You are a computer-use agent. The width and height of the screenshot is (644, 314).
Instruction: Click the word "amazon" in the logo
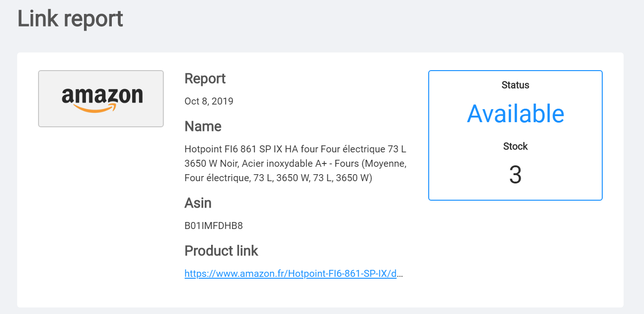point(102,95)
